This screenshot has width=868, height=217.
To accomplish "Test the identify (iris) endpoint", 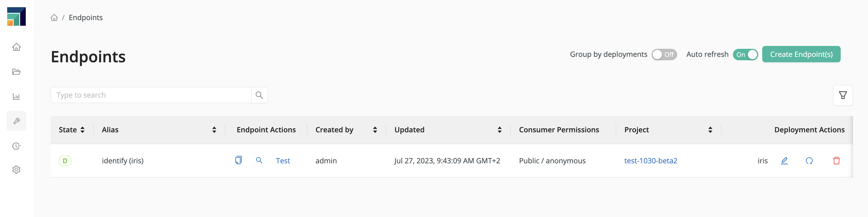I will (283, 160).
